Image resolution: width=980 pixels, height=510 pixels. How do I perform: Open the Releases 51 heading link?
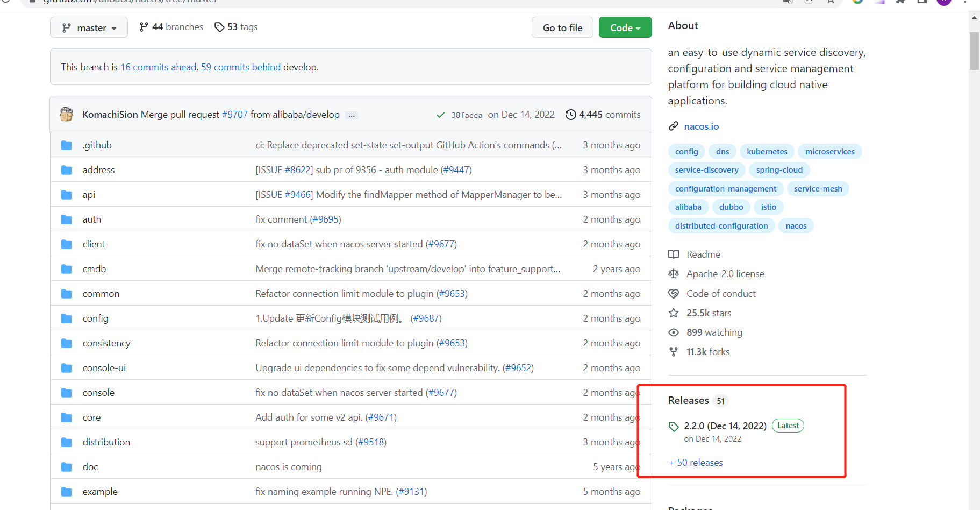click(x=698, y=401)
